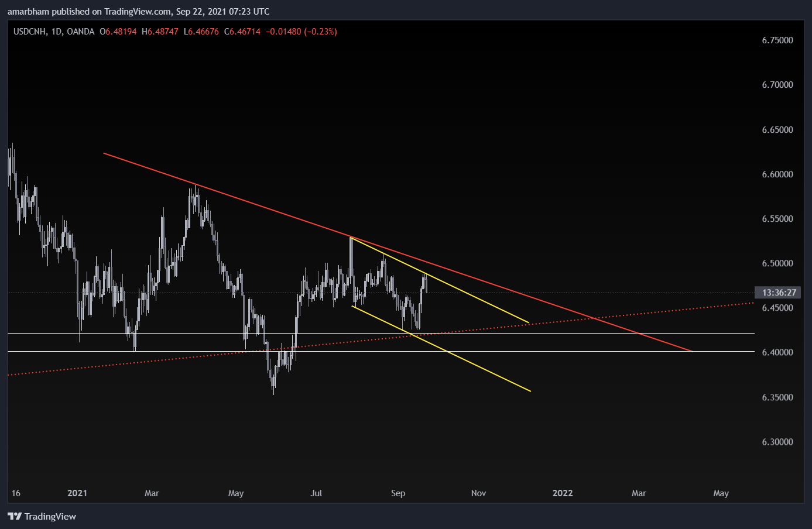Viewport: 812px width, 529px height.
Task: Click the high value H6.48747
Action: [x=160, y=32]
